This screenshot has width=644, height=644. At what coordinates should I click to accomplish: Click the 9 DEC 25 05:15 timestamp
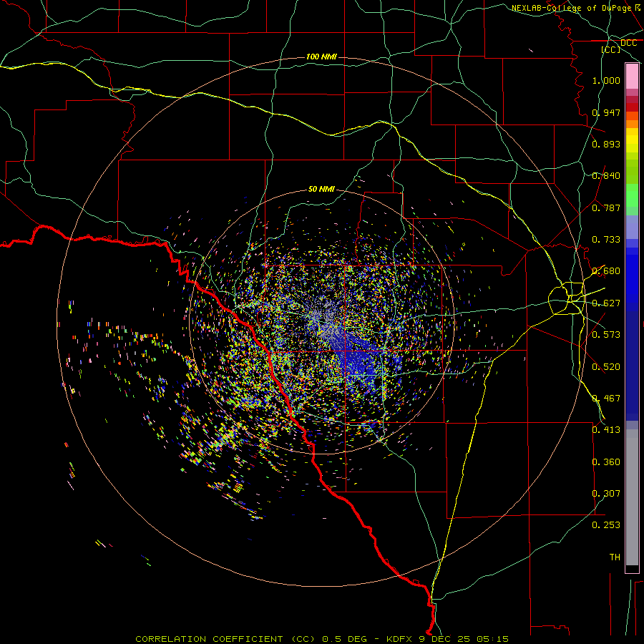pos(464,639)
